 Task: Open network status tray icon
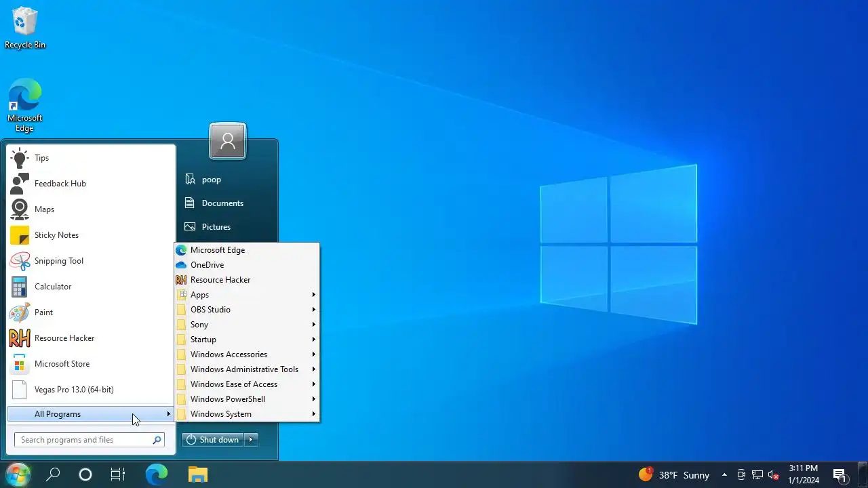click(757, 475)
